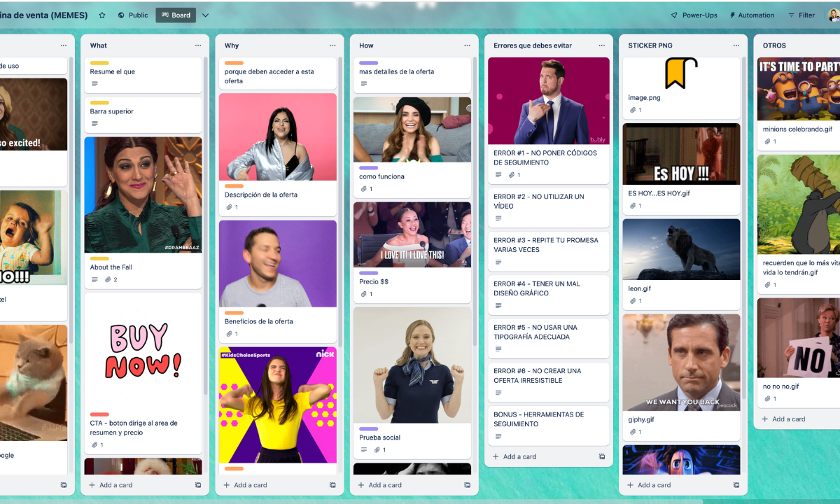Open the How list actions menu

click(467, 45)
